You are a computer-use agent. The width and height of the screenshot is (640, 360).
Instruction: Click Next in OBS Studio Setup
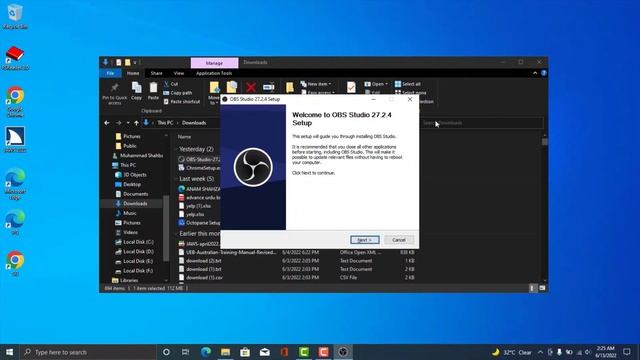tap(364, 240)
